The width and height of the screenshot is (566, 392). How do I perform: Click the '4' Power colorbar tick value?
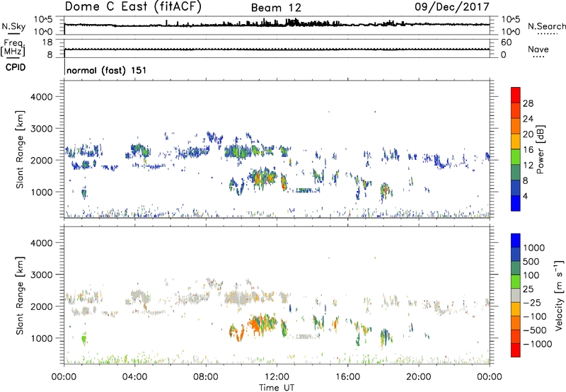click(x=525, y=196)
